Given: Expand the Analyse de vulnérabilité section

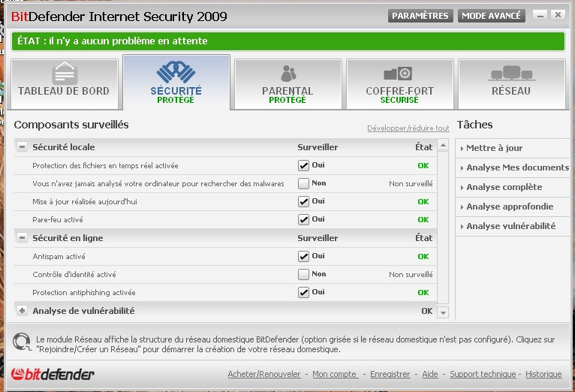Looking at the screenshot, I should pos(22,311).
